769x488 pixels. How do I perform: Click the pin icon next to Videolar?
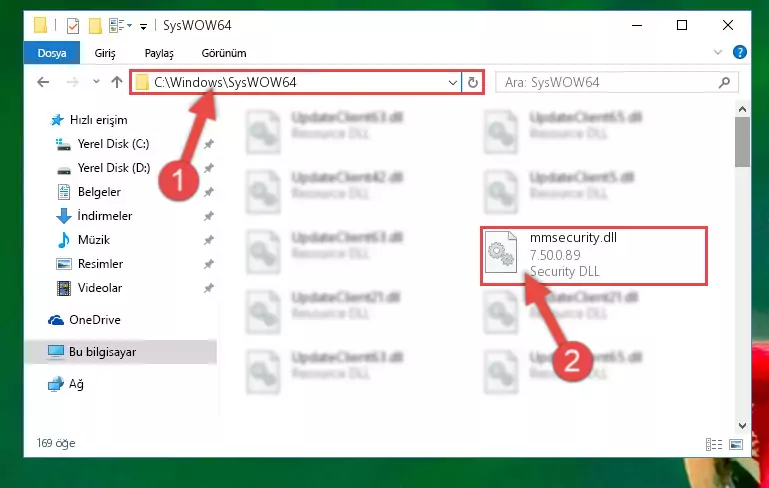coord(209,288)
